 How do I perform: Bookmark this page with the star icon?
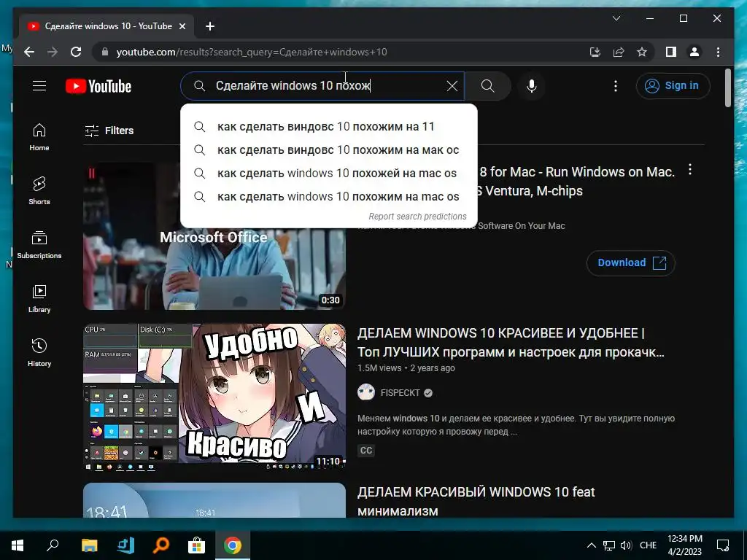(x=642, y=52)
